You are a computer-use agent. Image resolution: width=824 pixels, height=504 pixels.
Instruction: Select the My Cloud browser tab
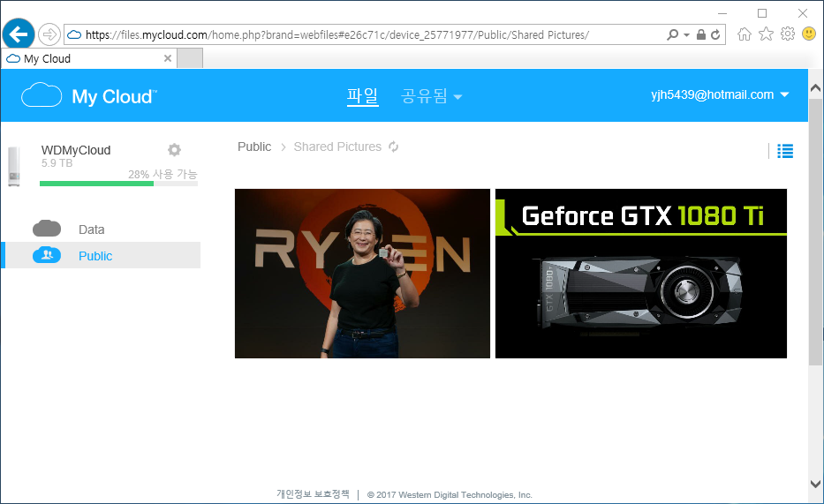pos(88,58)
